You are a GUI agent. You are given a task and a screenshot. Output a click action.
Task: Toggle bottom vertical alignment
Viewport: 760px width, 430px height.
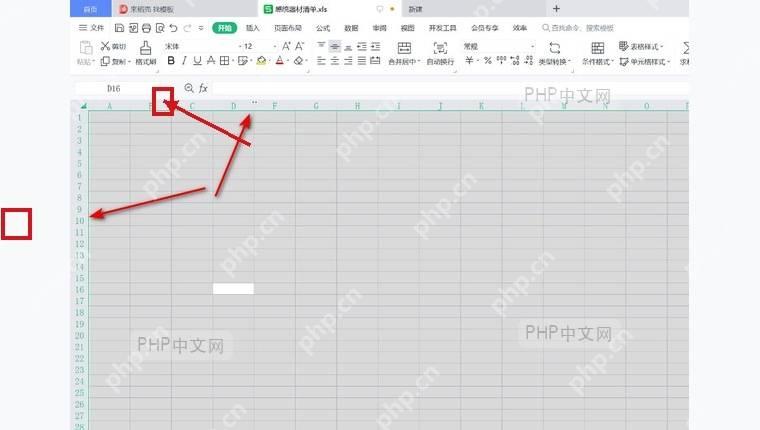pos(348,46)
